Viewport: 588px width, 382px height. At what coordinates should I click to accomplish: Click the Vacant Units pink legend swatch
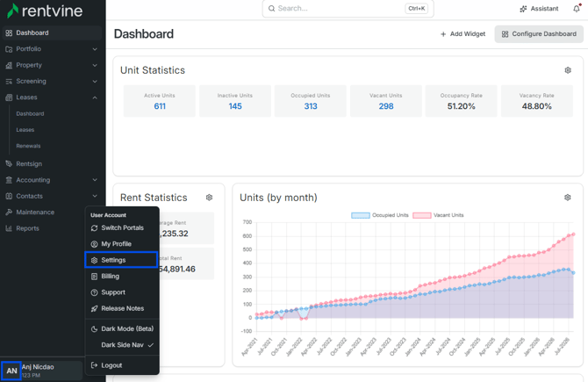coord(421,215)
